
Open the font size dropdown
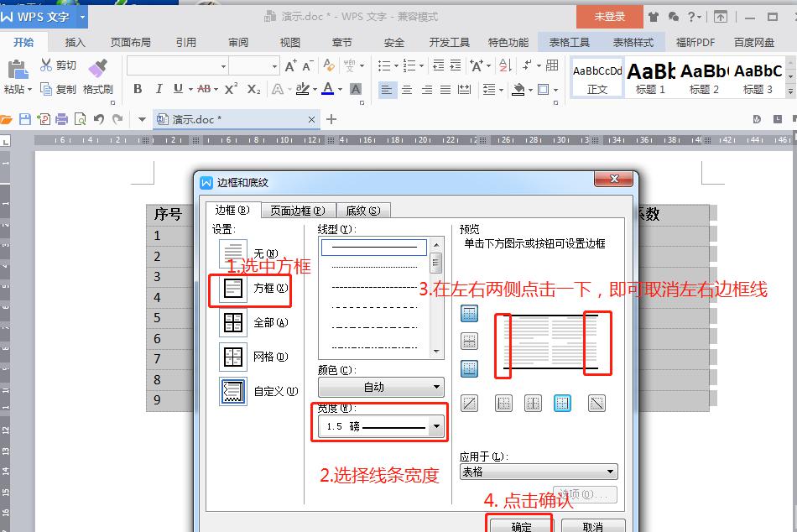(274, 66)
